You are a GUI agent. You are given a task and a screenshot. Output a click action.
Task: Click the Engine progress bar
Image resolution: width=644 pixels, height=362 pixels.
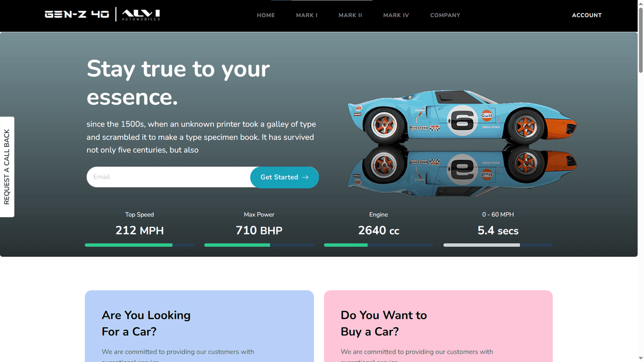tap(378, 245)
